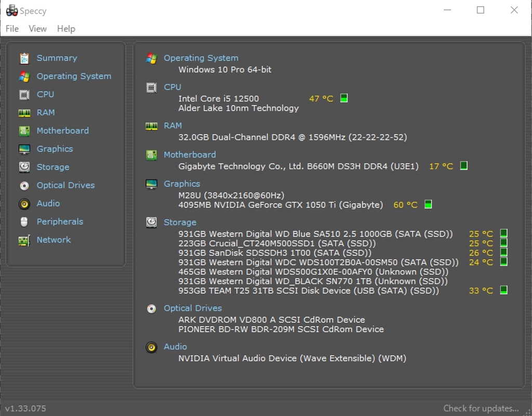The image size is (532, 416).
Task: Open the File menu
Action: click(12, 29)
